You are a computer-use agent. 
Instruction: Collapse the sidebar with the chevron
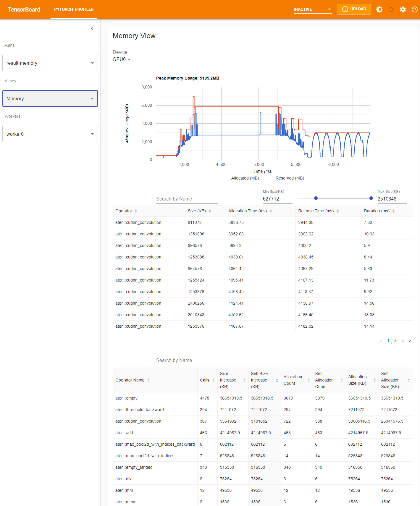[x=92, y=28]
